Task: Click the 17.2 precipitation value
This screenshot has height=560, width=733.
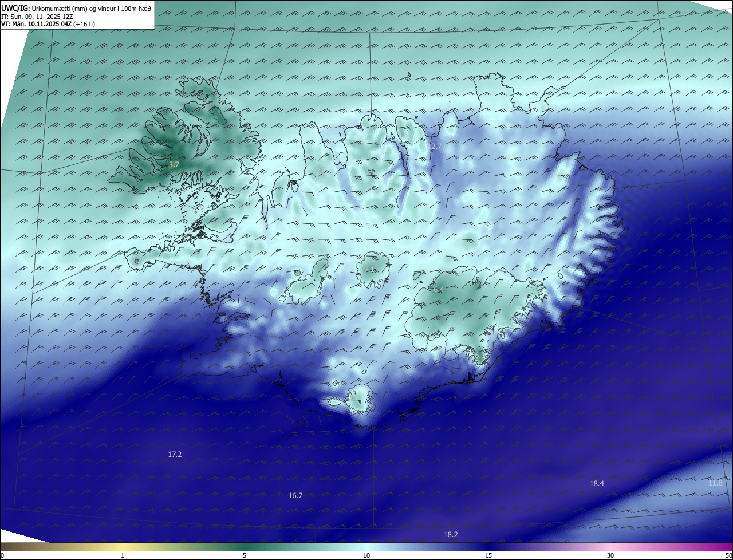Action: pos(175,454)
